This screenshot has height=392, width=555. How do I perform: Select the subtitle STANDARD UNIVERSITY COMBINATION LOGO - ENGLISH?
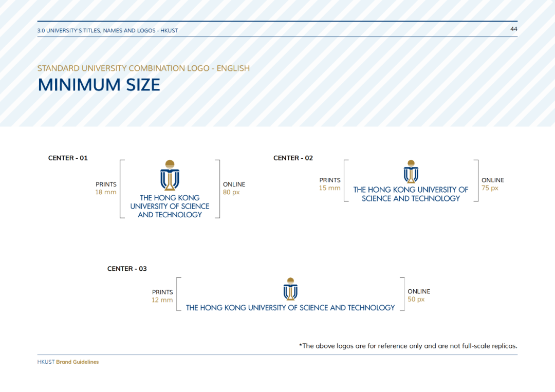point(144,68)
